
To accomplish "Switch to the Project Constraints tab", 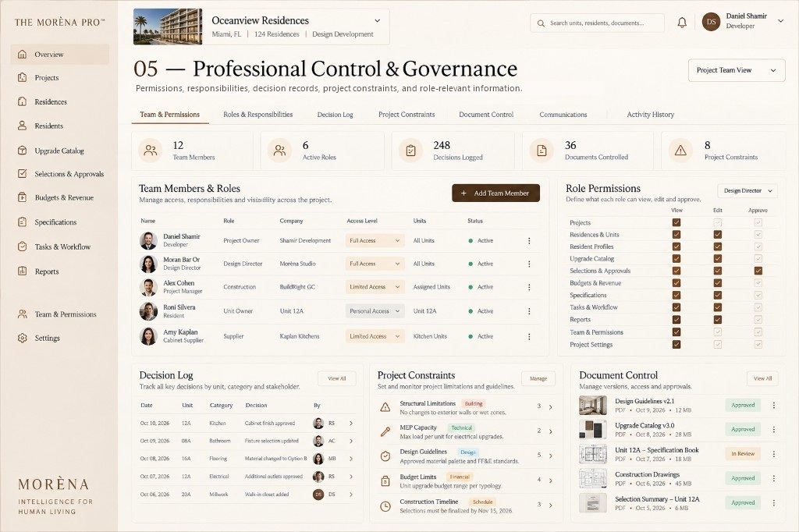I will [x=407, y=115].
